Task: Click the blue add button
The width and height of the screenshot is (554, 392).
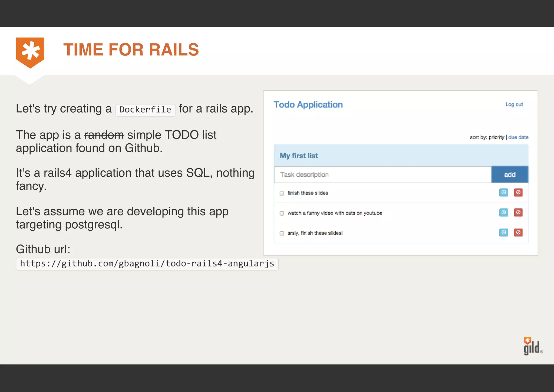Action: coord(510,174)
